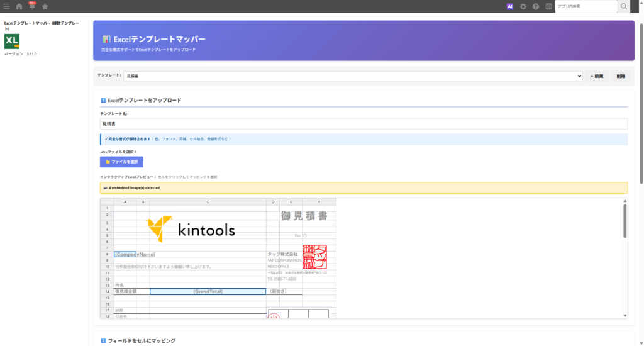
Task: Click the ファイルを選択 upload button
Action: click(121, 162)
